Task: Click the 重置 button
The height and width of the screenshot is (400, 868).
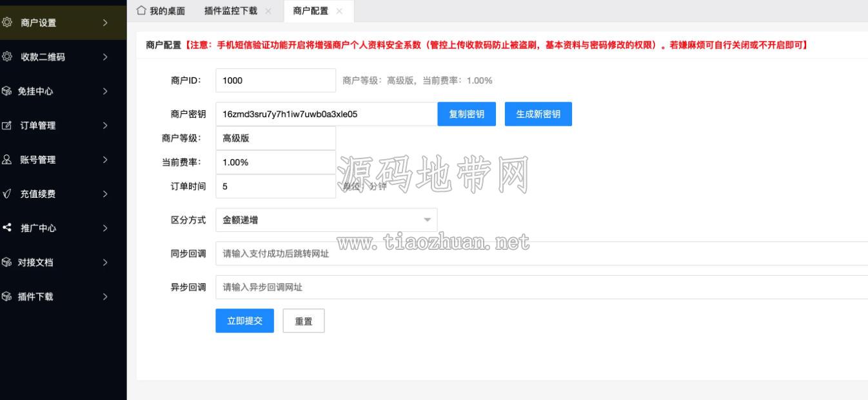Action: 304,321
